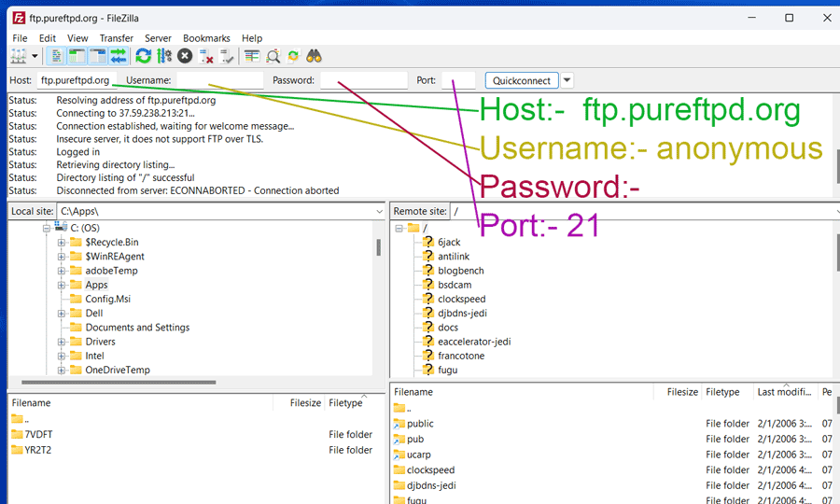Cancel current operation with X icon
The height and width of the screenshot is (504, 840).
[185, 56]
